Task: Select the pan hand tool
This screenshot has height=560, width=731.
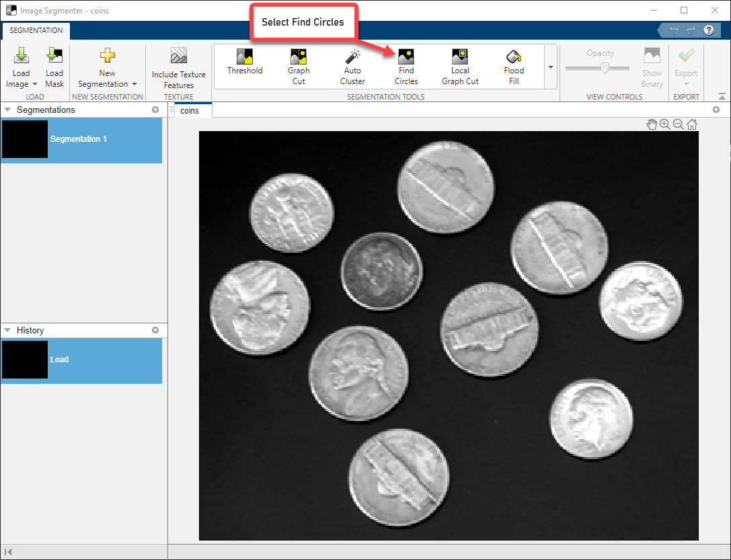Action: point(651,124)
